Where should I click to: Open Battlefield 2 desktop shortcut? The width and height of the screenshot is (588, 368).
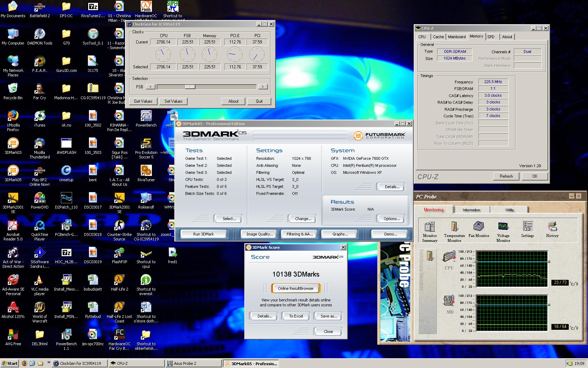tap(40, 9)
